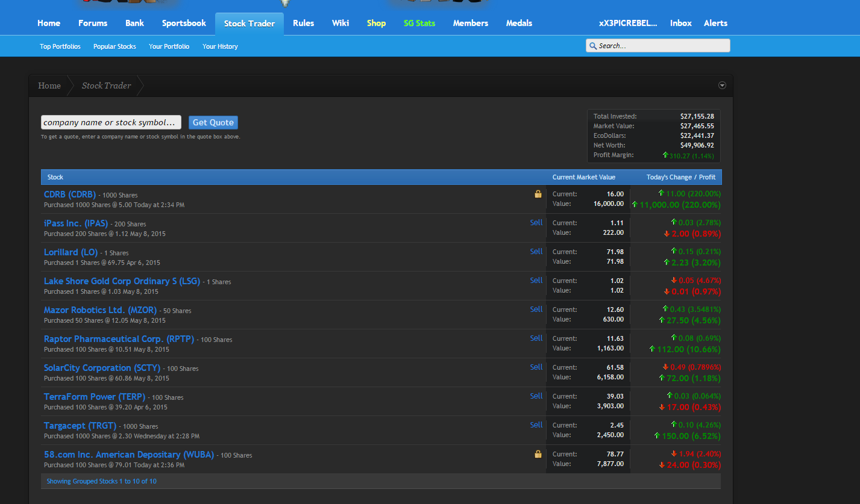
Task: Open SolarCity Corporation (SCTY) link
Action: (102, 368)
